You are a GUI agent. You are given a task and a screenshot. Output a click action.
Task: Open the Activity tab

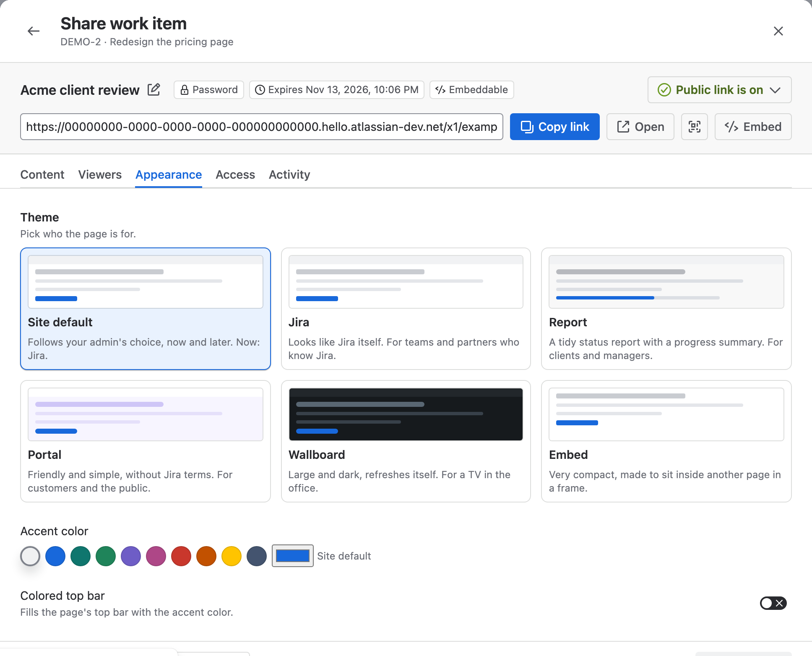(289, 174)
